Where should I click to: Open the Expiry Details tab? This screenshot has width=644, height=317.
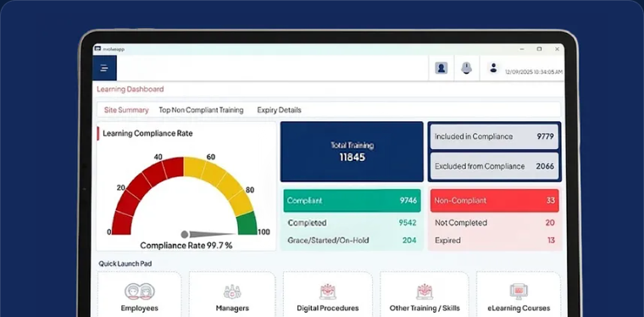(x=280, y=110)
